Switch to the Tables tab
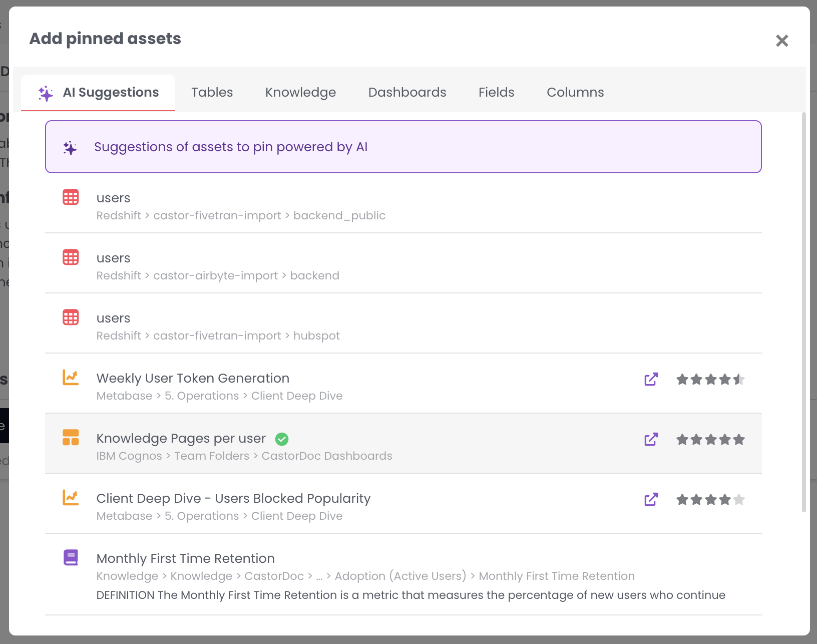This screenshot has height=644, width=817. [x=212, y=93]
